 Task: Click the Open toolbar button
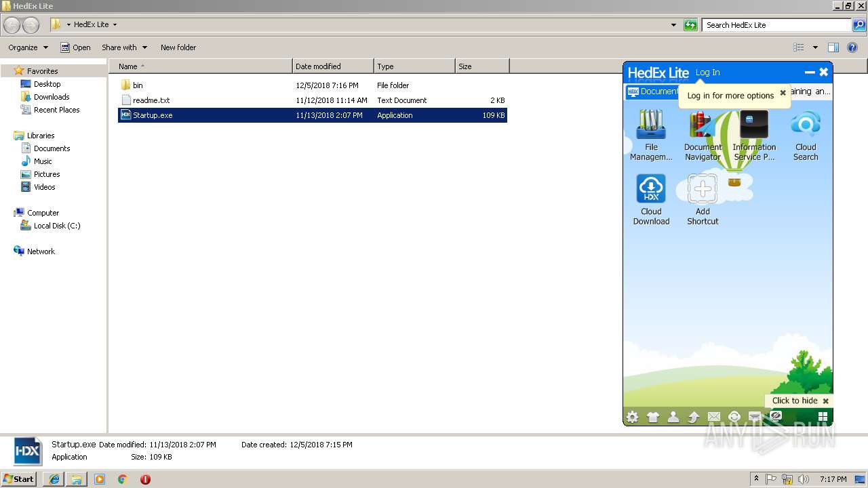click(75, 47)
